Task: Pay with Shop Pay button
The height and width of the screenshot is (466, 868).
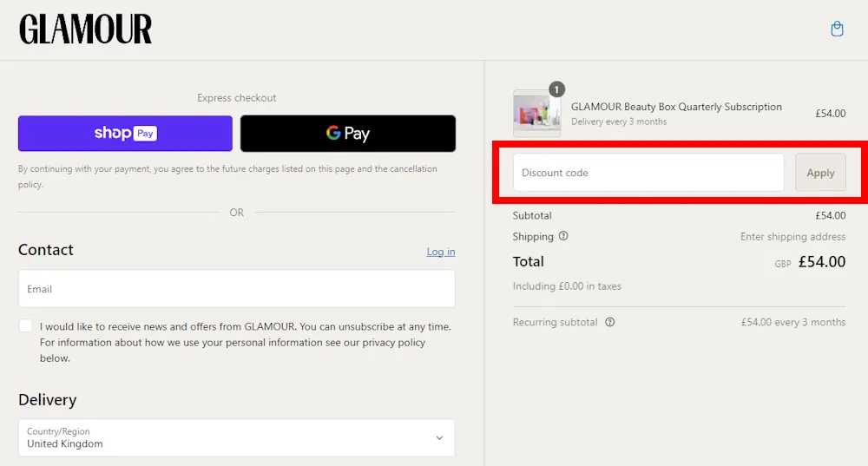Action: pyautogui.click(x=125, y=134)
